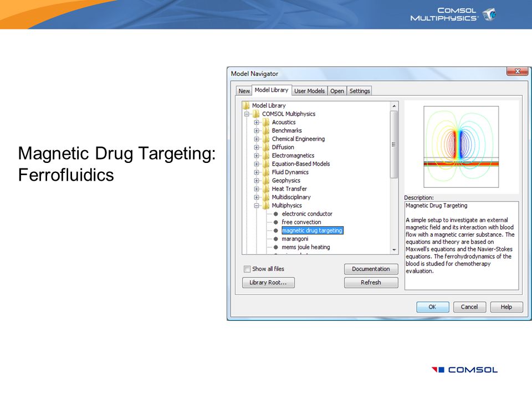Viewport: 532px width, 399px height.
Task: Collapse the Multiphysics tree node
Action: coord(257,206)
